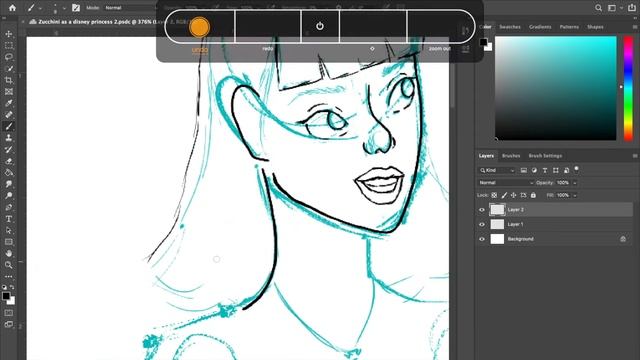
Task: Select the Smudge tool
Action: pos(9,184)
